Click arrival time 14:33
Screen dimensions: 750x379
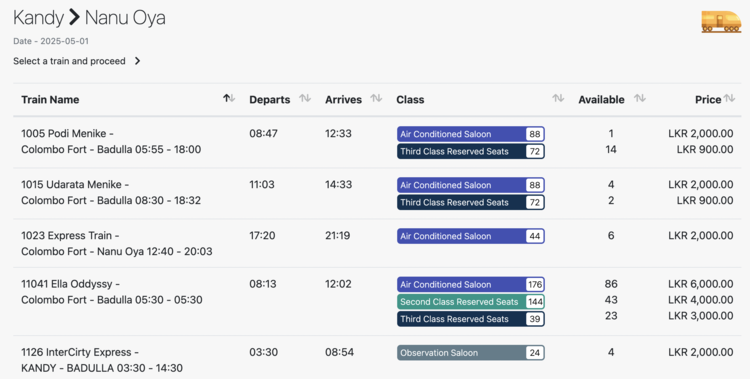tap(339, 185)
